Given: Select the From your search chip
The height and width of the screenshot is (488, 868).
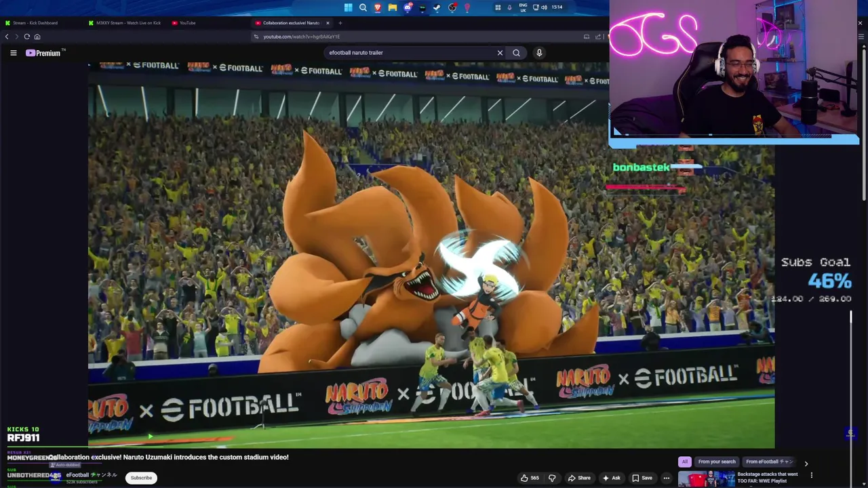Looking at the screenshot, I should coord(717,462).
